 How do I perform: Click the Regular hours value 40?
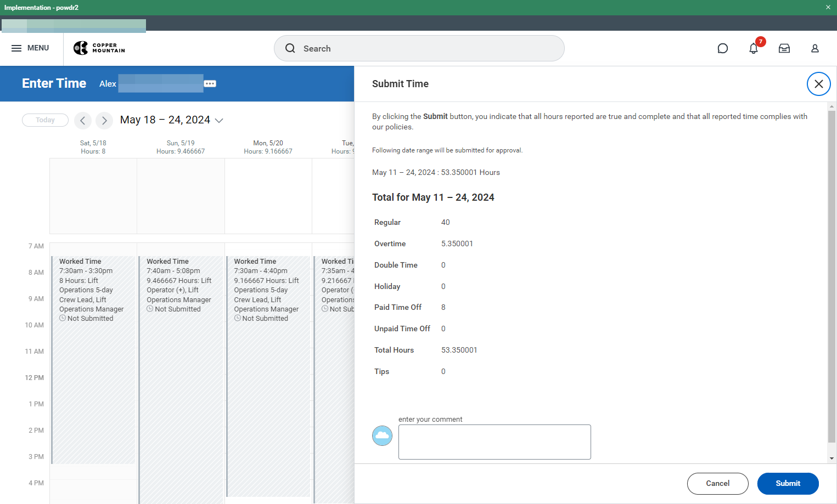tap(446, 223)
